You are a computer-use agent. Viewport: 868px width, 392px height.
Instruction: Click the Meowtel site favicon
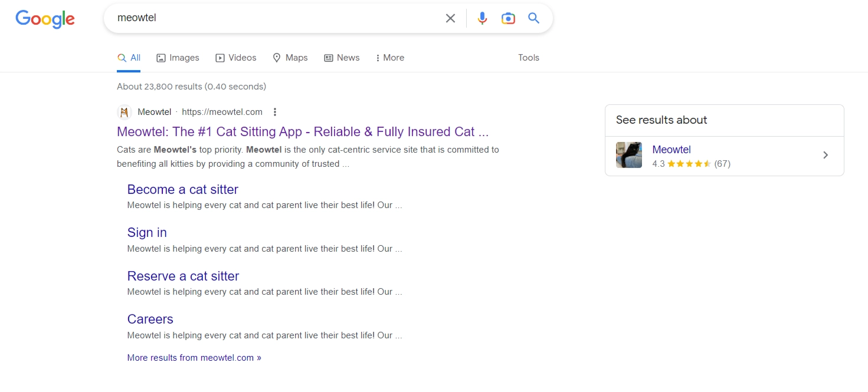124,112
